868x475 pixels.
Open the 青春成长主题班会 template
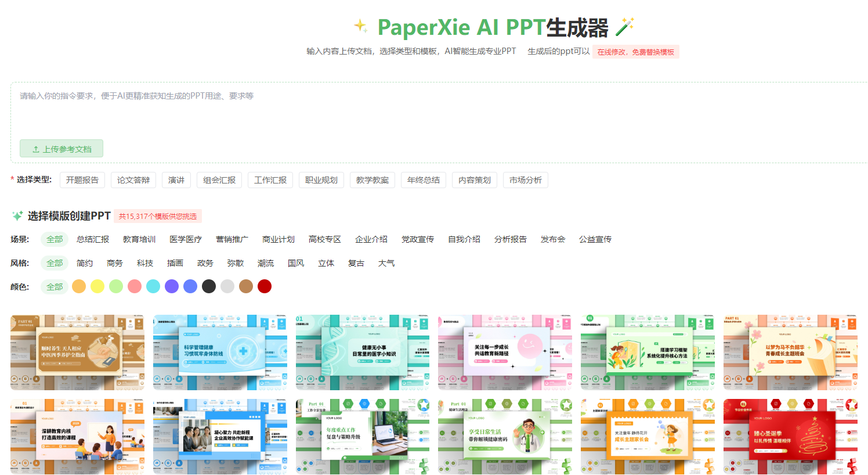tap(790, 352)
